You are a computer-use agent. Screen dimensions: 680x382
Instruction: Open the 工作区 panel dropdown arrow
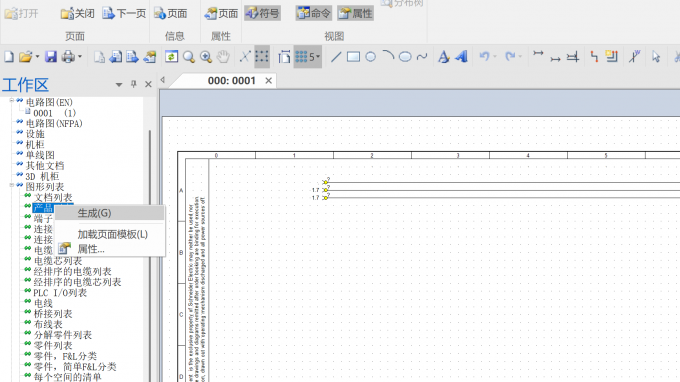119,85
